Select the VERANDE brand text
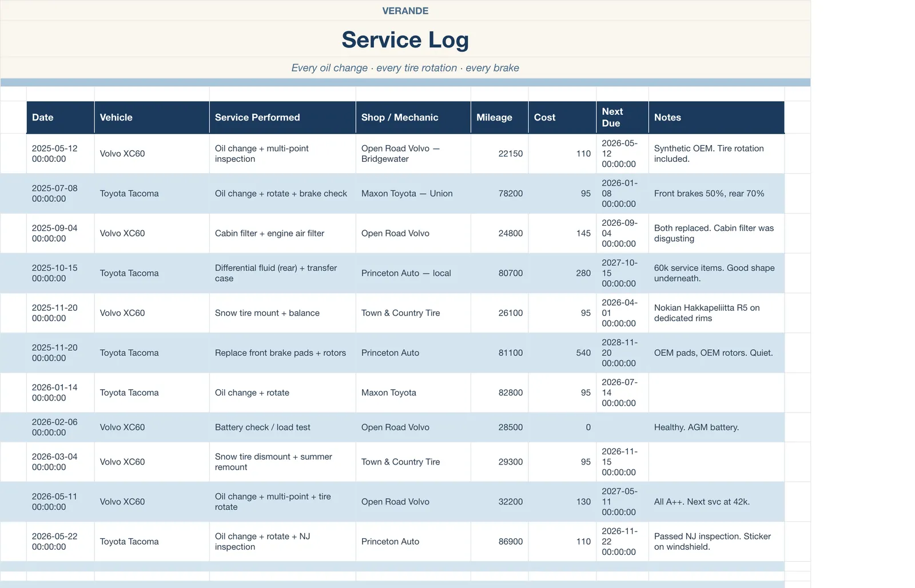Image resolution: width=915 pixels, height=588 pixels. pos(405,11)
